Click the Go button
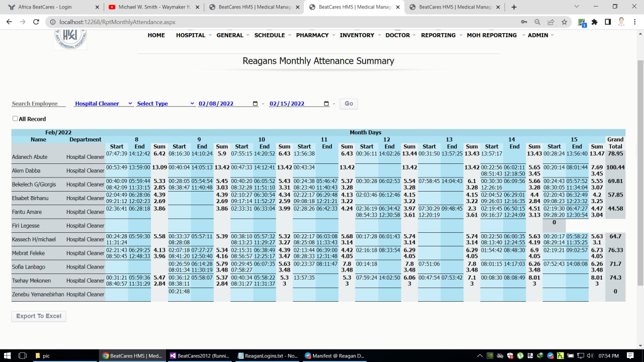The width and height of the screenshot is (644, 362). [x=349, y=104]
